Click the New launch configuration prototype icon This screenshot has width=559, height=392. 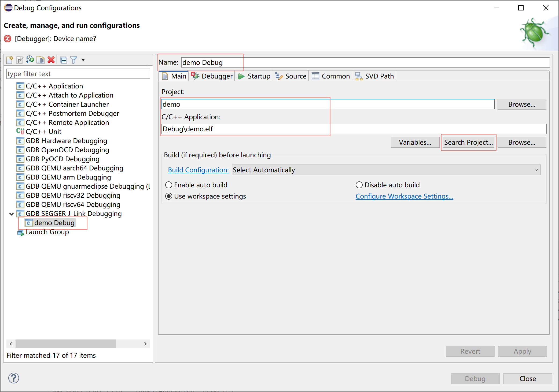tap(20, 60)
